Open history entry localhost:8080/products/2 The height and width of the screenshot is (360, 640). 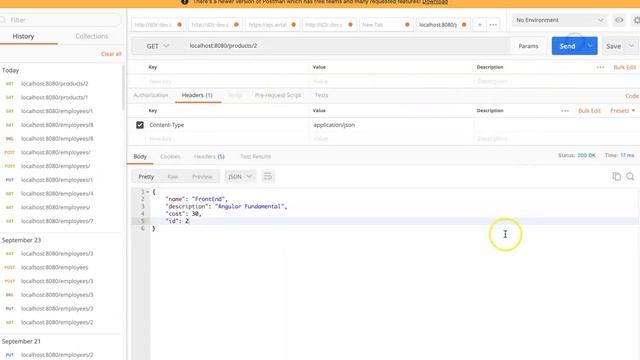55,84
